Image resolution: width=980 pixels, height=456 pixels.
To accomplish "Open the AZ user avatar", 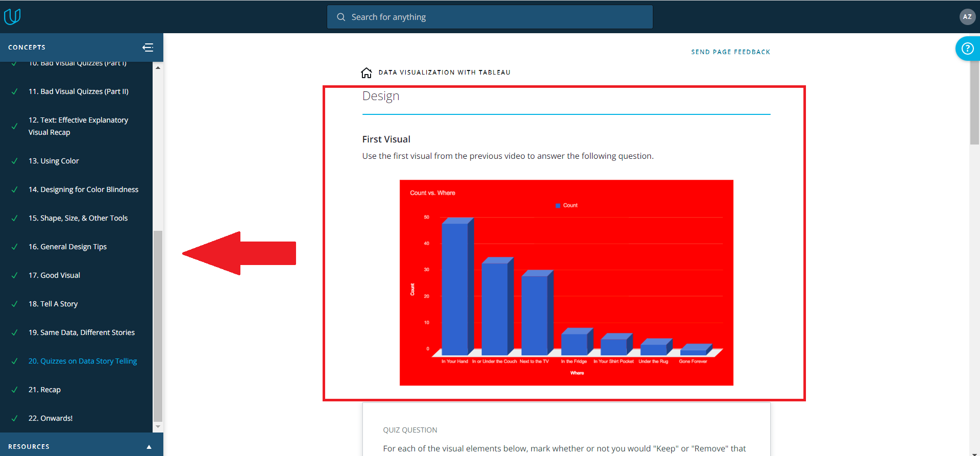I will 967,17.
